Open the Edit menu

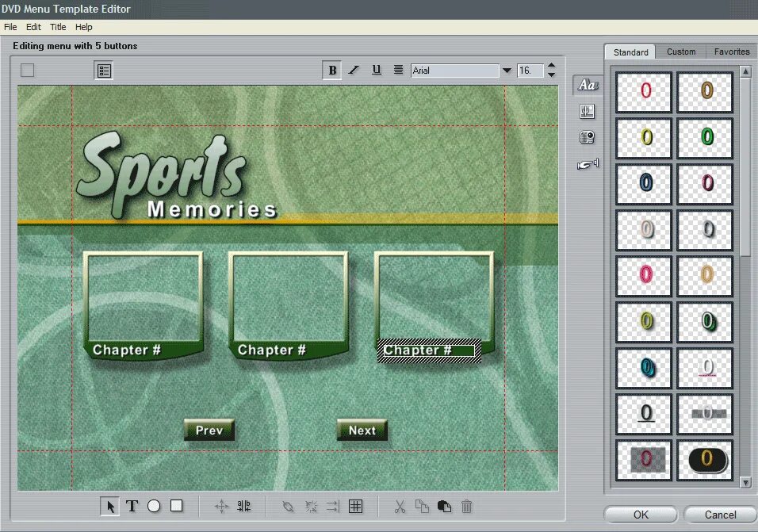point(33,27)
